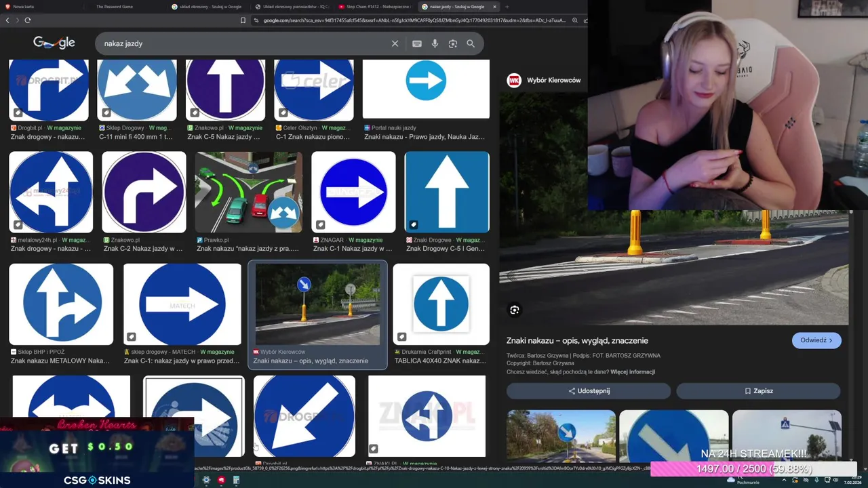Start a voice search with the microphone
868x488 pixels.
(435, 43)
